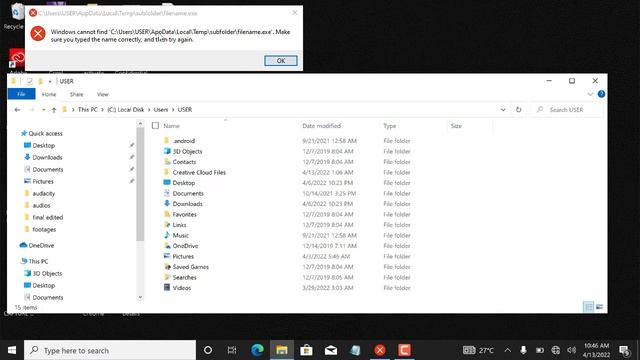Open Cortana circle on taskbar
This screenshot has height=360, width=640.
pos(207,350)
